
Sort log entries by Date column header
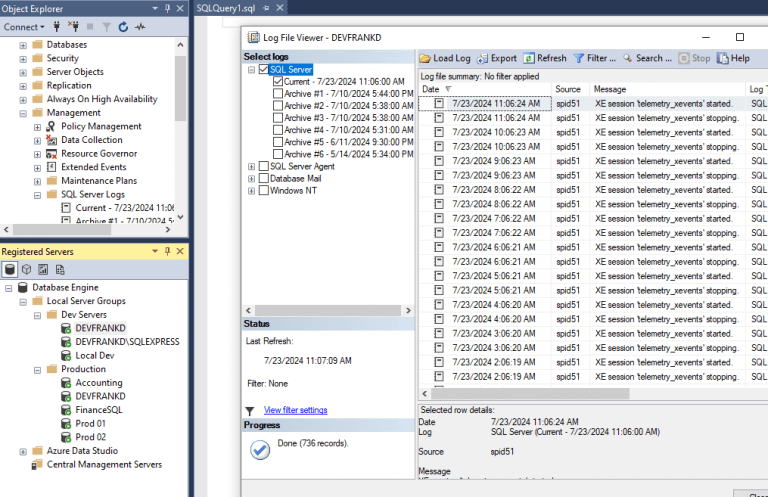click(x=486, y=89)
